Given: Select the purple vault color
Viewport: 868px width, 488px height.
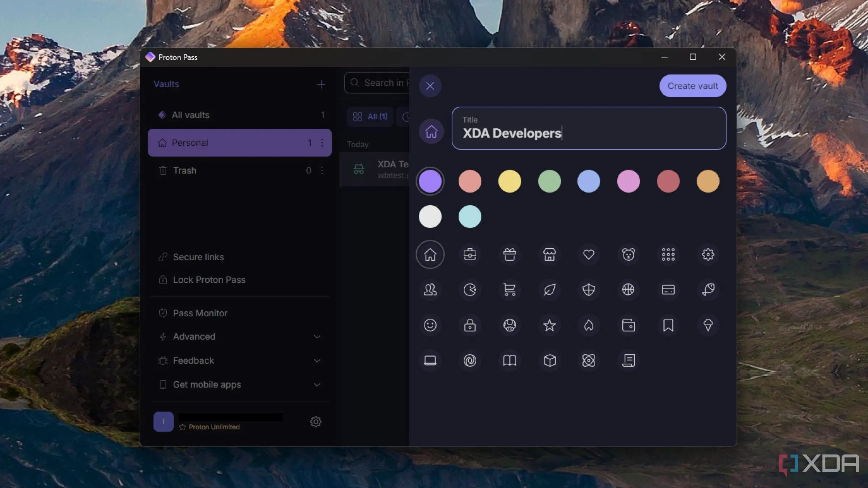Looking at the screenshot, I should point(430,181).
